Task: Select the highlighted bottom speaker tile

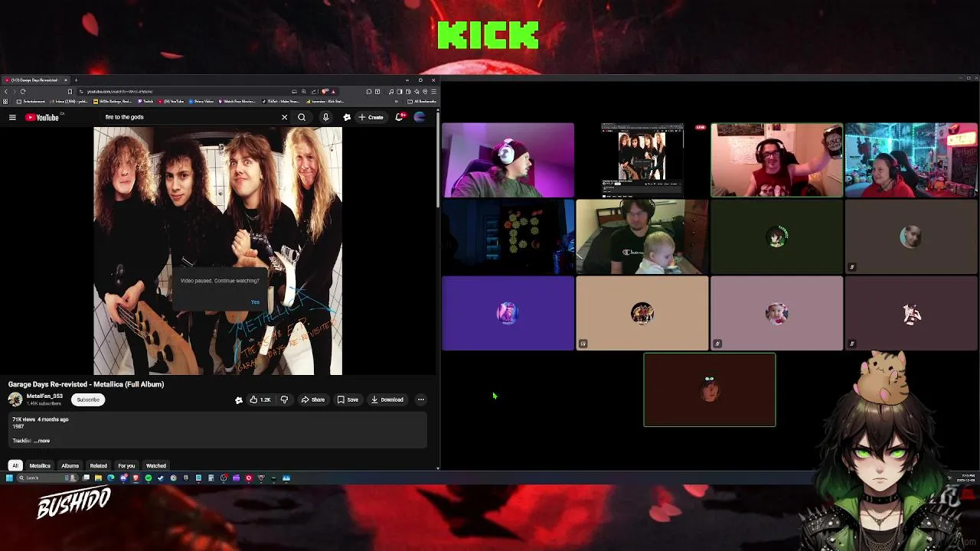Action: click(710, 390)
